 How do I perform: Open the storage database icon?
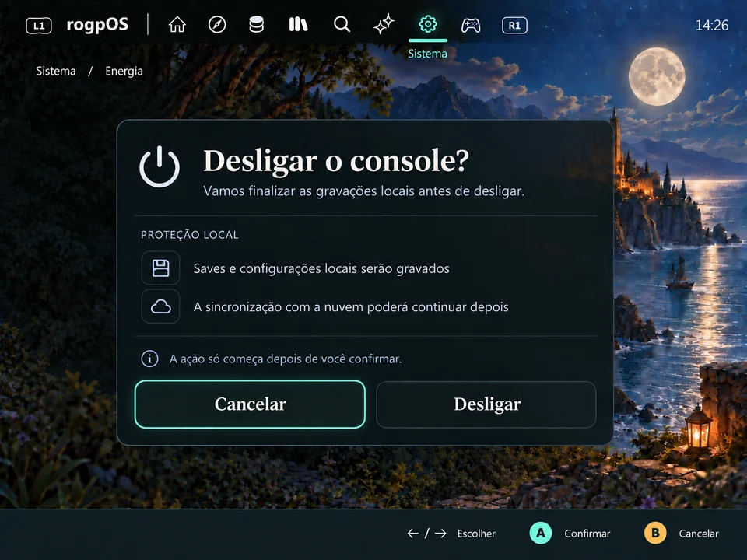point(256,24)
